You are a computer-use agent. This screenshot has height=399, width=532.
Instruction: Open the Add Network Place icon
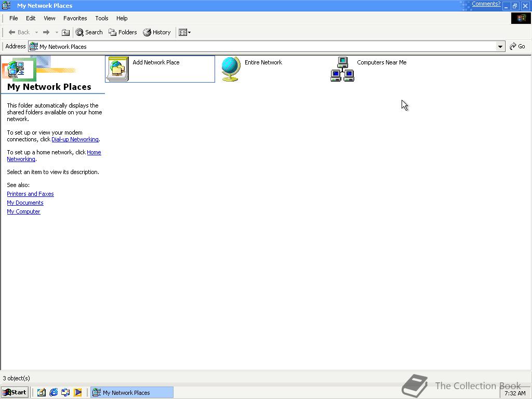coord(117,69)
